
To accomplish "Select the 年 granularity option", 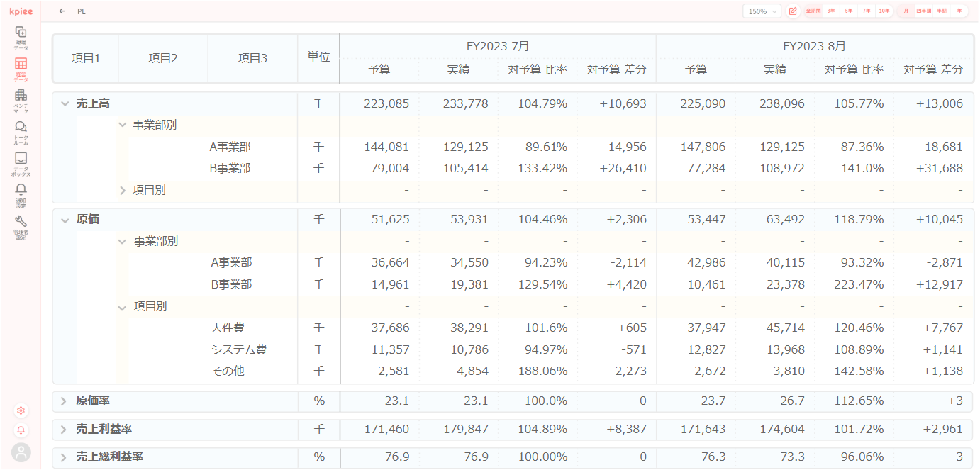I will coord(959,11).
